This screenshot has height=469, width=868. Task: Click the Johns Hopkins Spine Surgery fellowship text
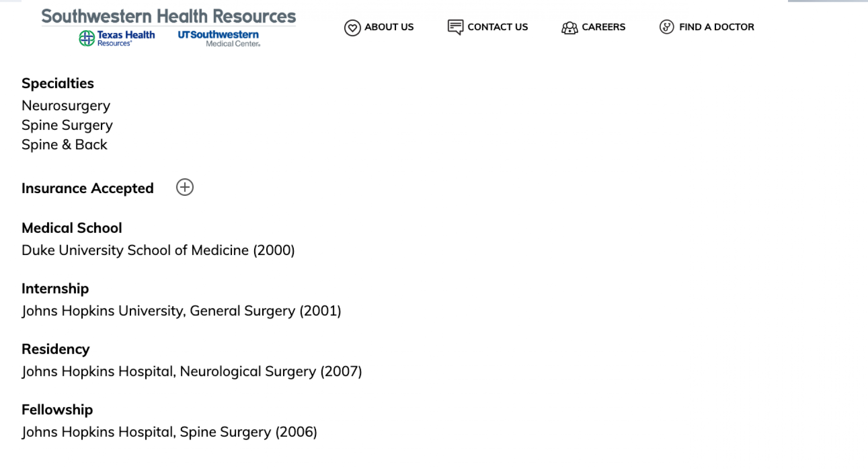click(170, 432)
